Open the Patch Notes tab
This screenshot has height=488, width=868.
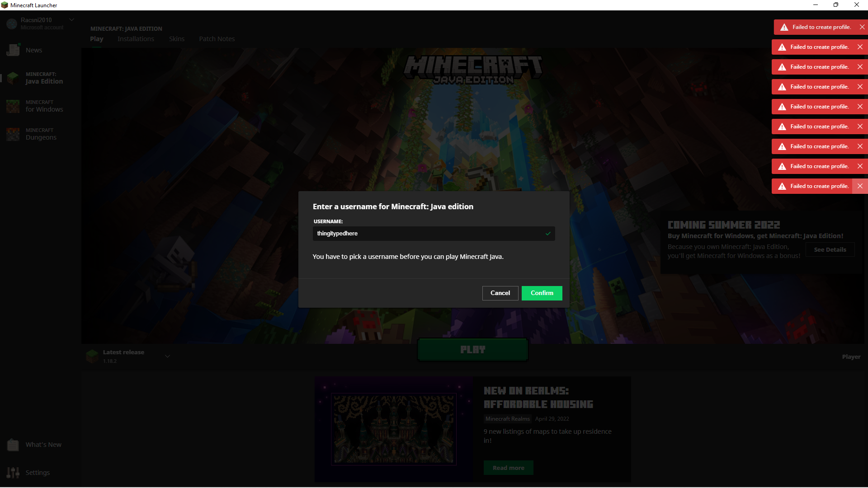pyautogui.click(x=217, y=39)
